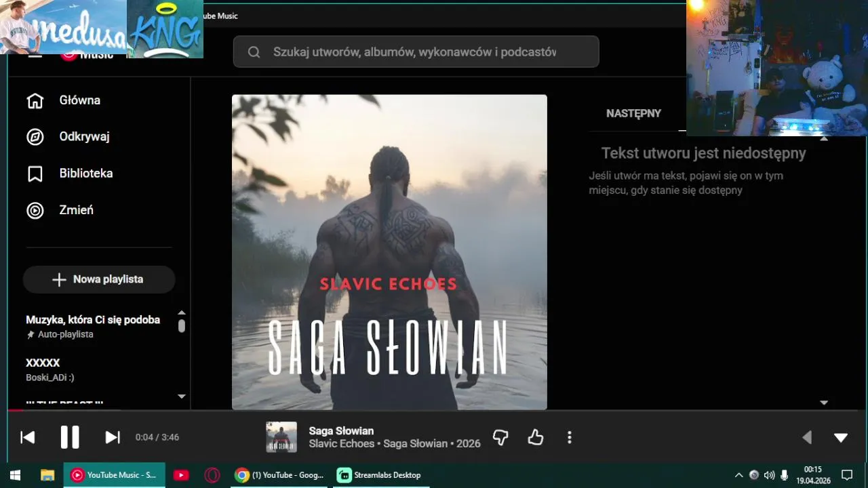This screenshot has width=868, height=488.
Task: Open Opera browser from the taskbar
Action: click(x=212, y=475)
